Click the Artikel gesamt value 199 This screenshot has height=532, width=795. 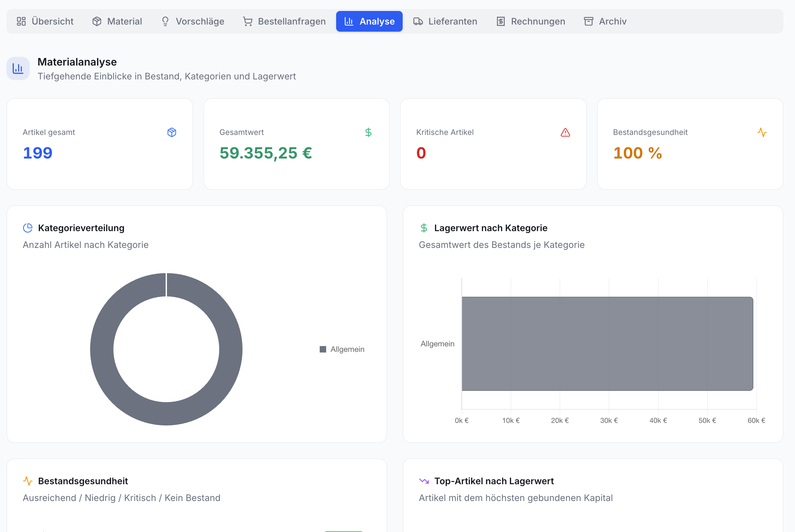coord(38,153)
